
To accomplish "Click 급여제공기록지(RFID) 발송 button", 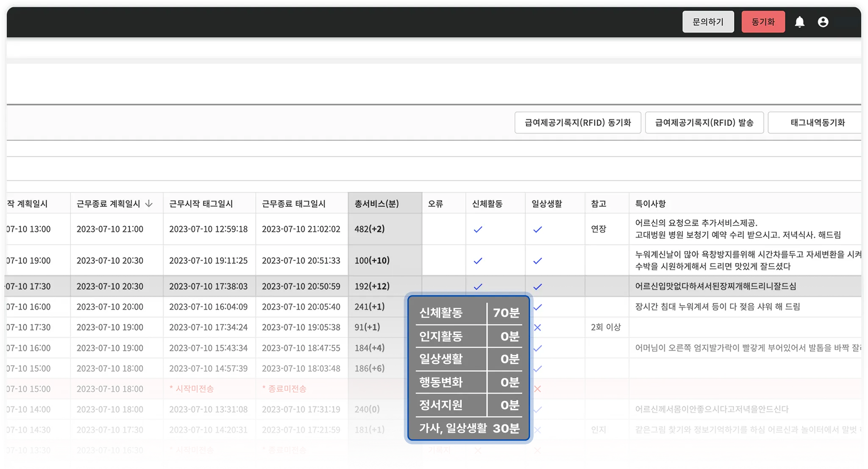I will click(x=704, y=123).
